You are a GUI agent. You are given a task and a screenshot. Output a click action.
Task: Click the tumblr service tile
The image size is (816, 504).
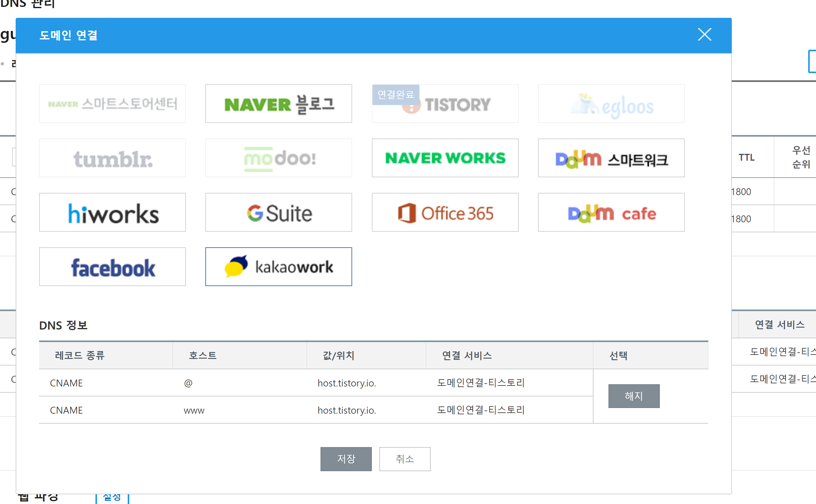[x=112, y=158]
